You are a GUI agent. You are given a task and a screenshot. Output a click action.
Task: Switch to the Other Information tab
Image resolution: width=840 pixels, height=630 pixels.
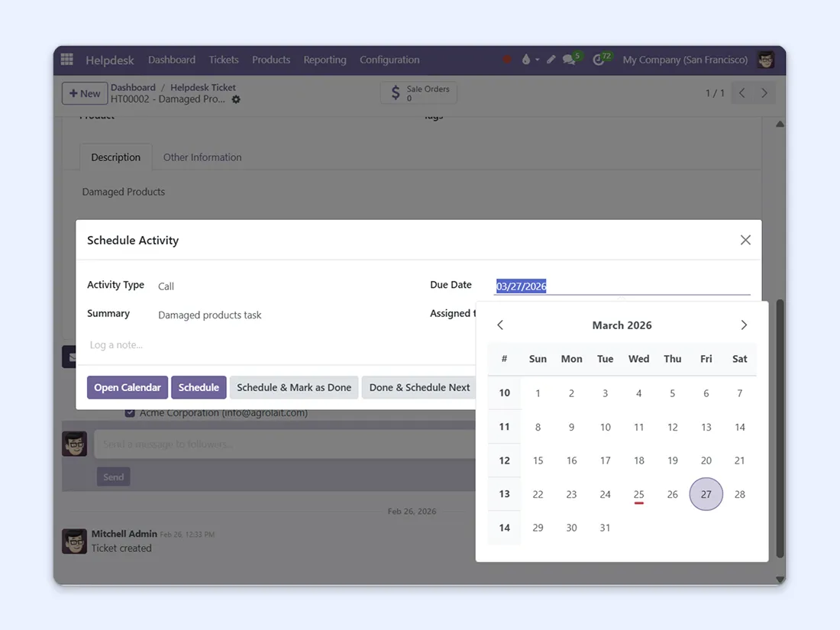[202, 157]
